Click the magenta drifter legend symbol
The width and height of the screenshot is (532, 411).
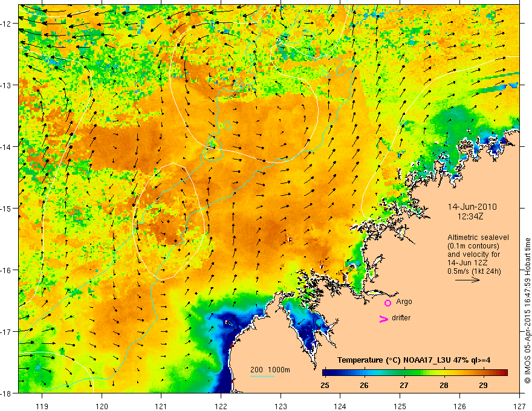[x=384, y=319]
